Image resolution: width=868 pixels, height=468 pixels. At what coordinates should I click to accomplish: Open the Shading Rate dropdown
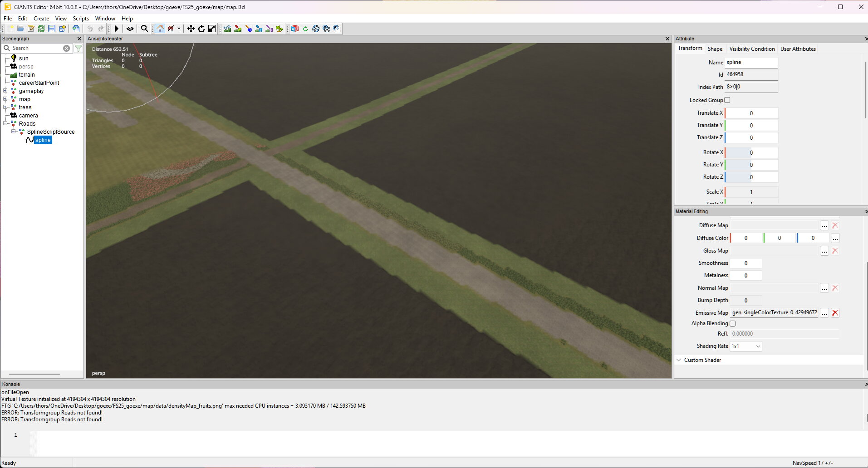[745, 346]
